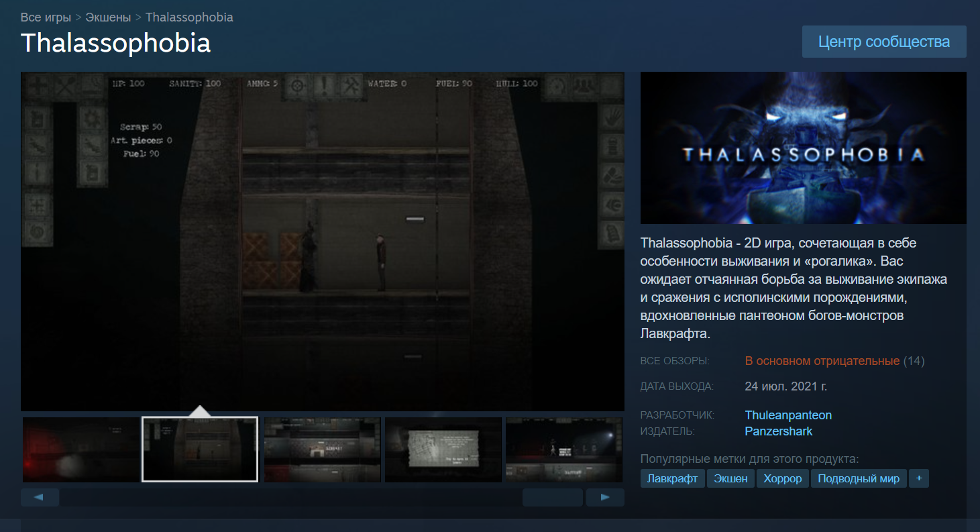Click "Популярные метки для этого продукта:" text
The width and height of the screenshot is (980, 532).
(x=750, y=460)
